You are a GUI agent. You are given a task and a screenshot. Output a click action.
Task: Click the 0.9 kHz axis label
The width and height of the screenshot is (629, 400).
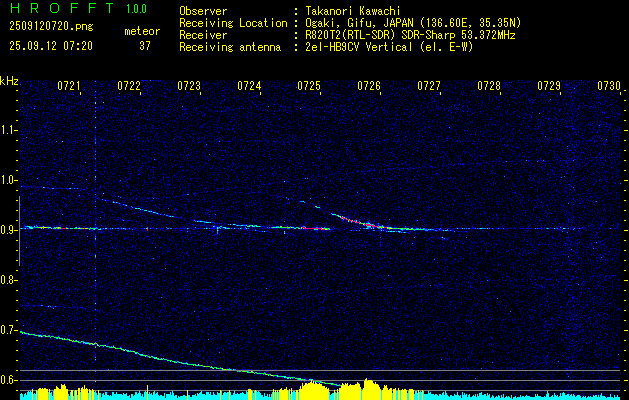pos(10,230)
